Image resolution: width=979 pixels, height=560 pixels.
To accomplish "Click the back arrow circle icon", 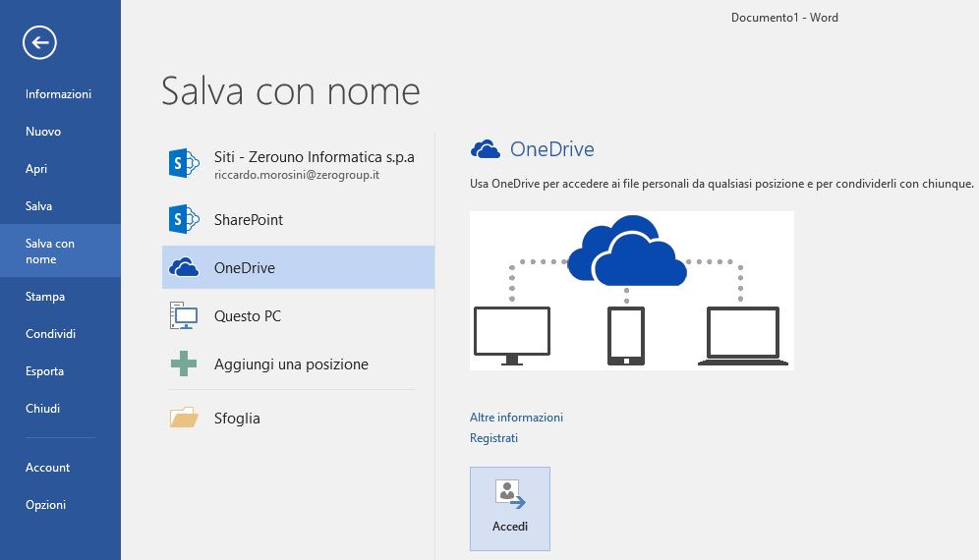I will [x=39, y=42].
